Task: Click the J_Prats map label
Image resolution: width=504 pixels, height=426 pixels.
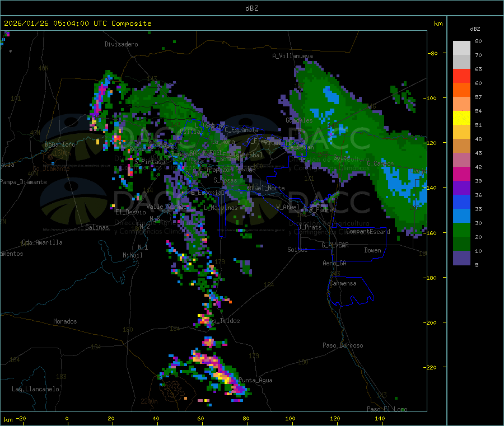Action: point(310,227)
